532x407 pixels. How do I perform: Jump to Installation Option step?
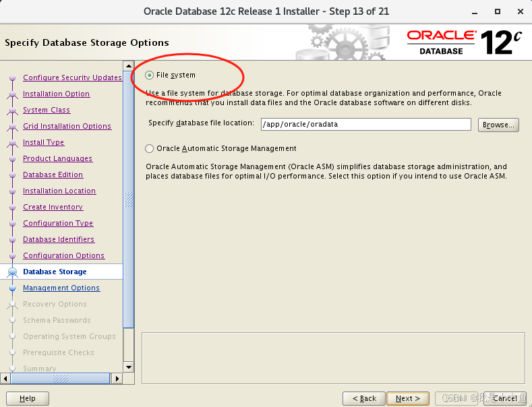click(57, 94)
